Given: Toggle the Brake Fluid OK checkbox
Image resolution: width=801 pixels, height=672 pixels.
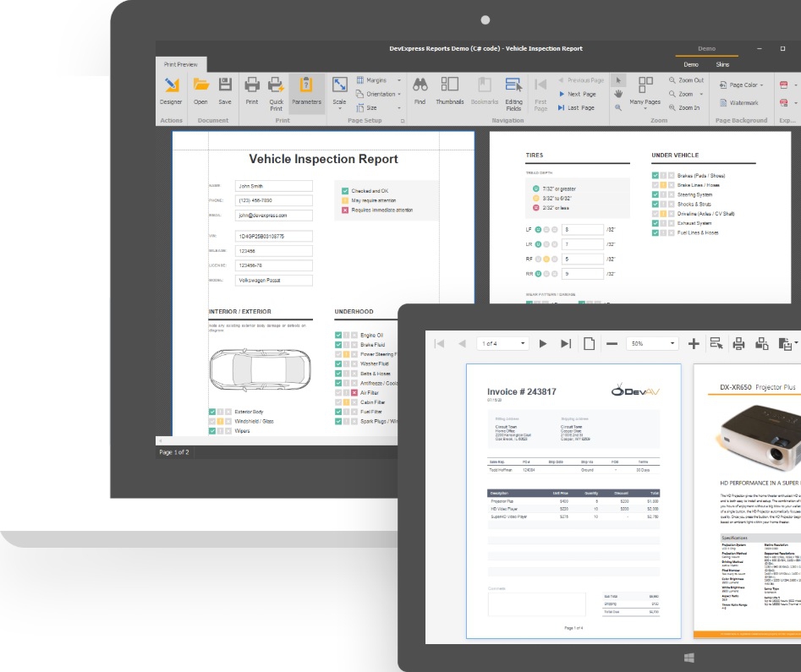Looking at the screenshot, I should point(338,345).
